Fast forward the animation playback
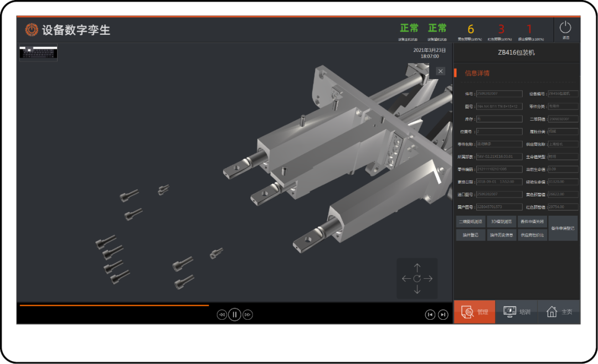Viewport: 598px width, 364px height. coord(248,315)
